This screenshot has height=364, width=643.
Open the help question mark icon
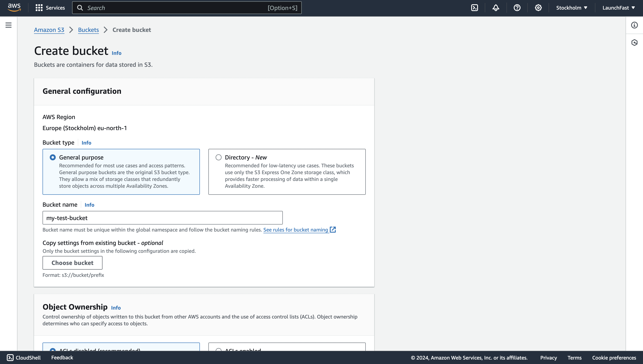517,8
